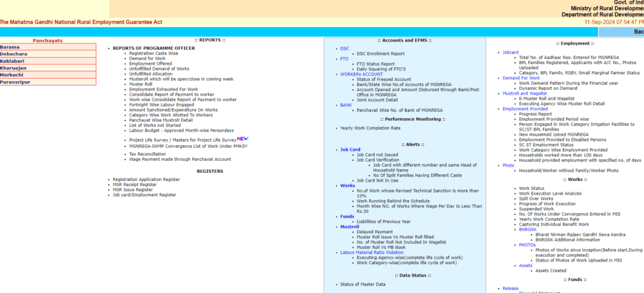The width and height of the screenshot is (644, 293).
Task: Open Job Card Not In Use alert
Action: [377, 180]
